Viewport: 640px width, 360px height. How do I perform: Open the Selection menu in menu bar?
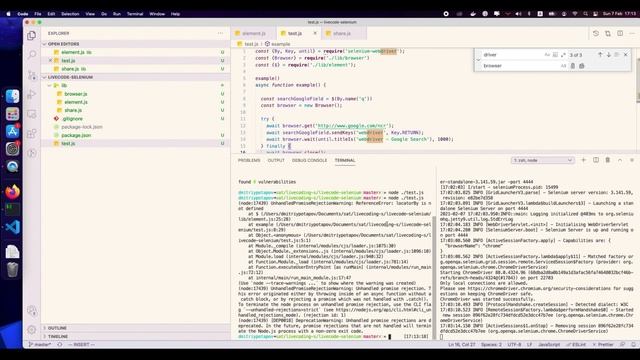pos(70,14)
